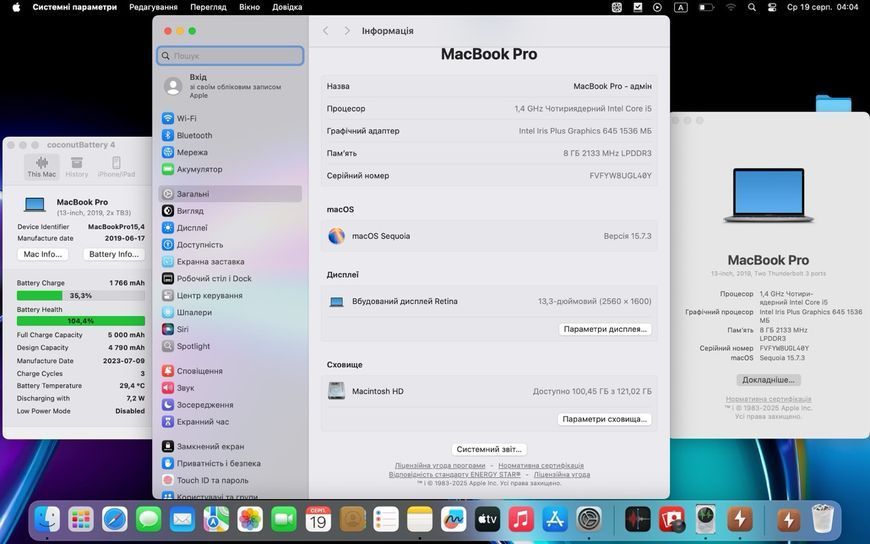Select Загальні in the settings sidebar
Screen dimensions: 870x544
point(230,194)
